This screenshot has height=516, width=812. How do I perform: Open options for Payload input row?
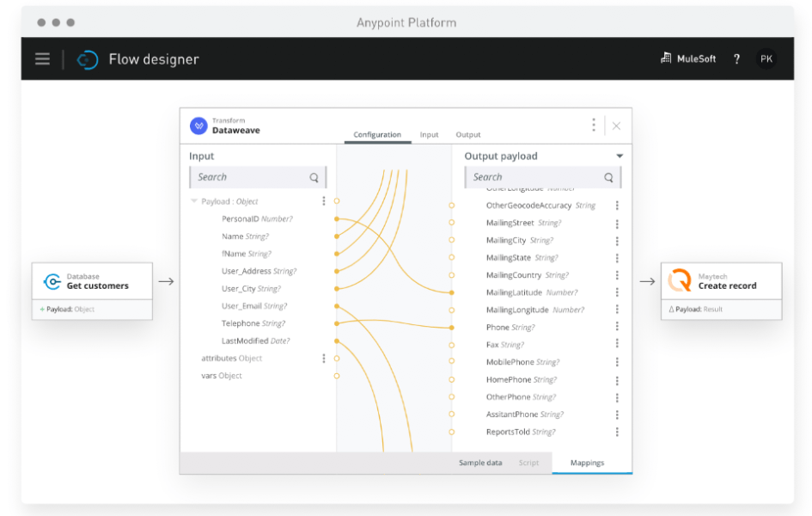tap(324, 201)
